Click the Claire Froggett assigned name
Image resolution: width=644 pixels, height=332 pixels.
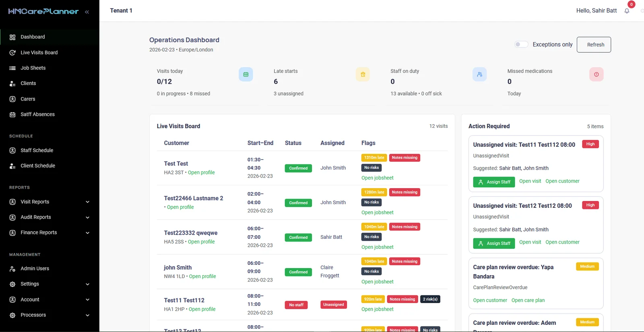(330, 272)
